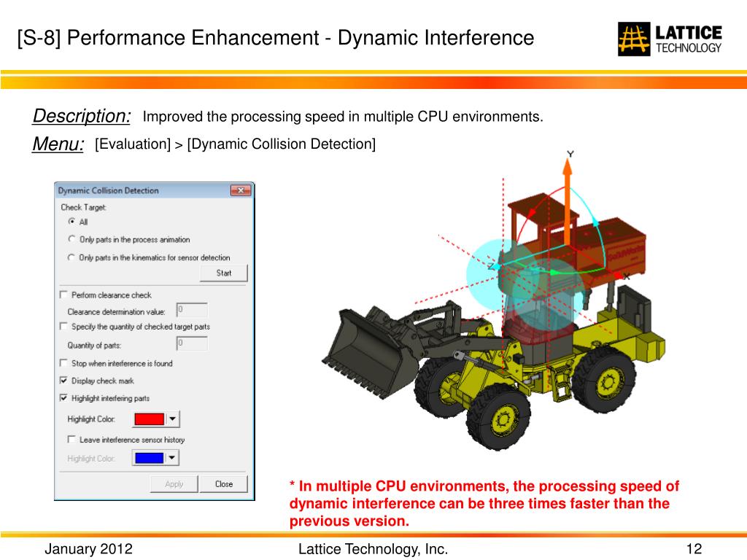Click the Quantity of parts input field

[x=192, y=343]
